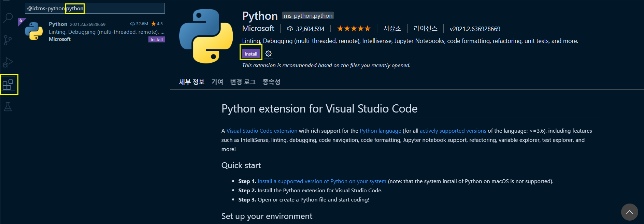This screenshot has height=224, width=644.
Task: Click the extension description in the details header
Action: (410, 41)
